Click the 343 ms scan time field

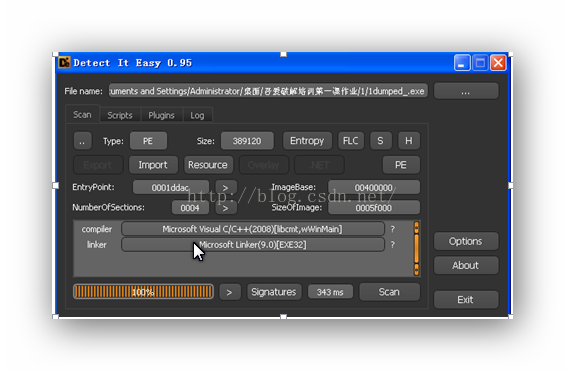[330, 292]
